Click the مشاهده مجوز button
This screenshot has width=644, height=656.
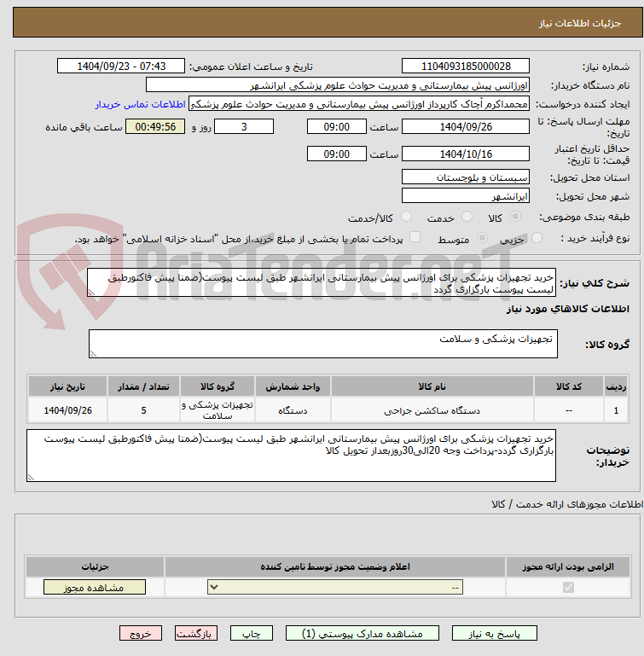point(95,587)
